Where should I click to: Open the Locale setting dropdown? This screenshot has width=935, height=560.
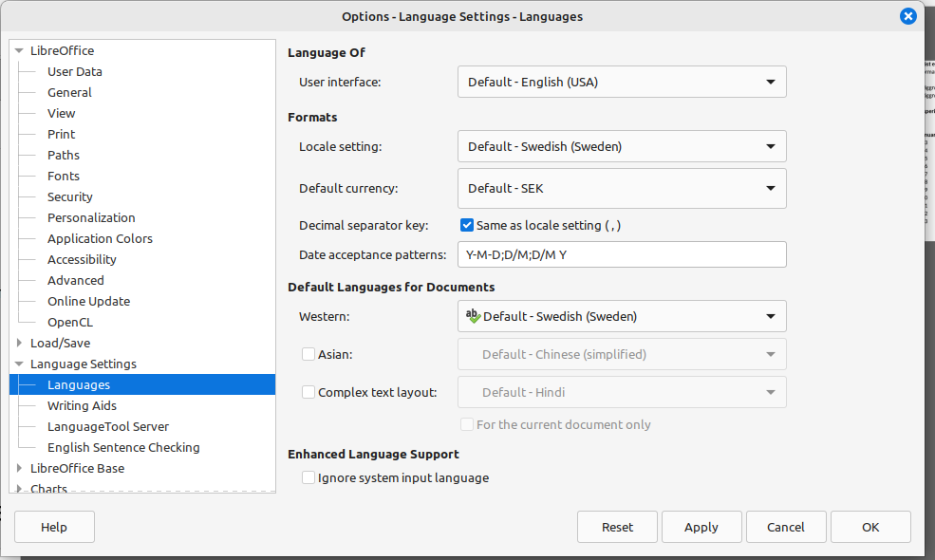click(622, 146)
